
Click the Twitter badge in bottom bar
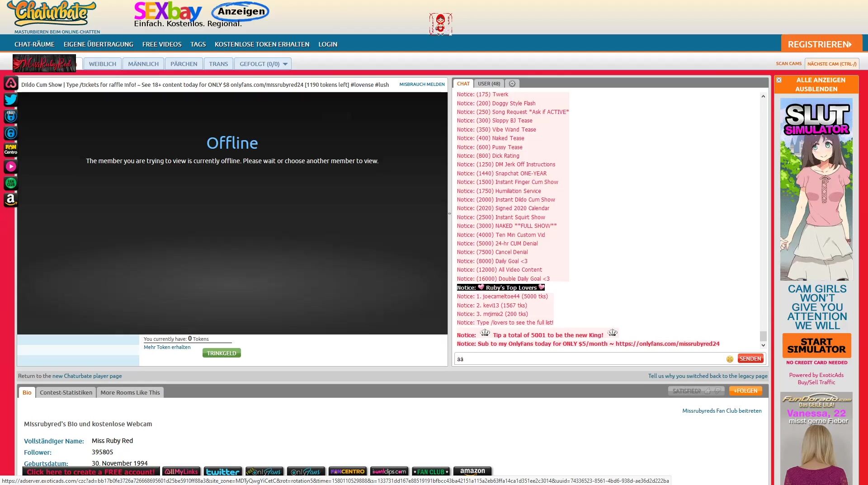223,471
